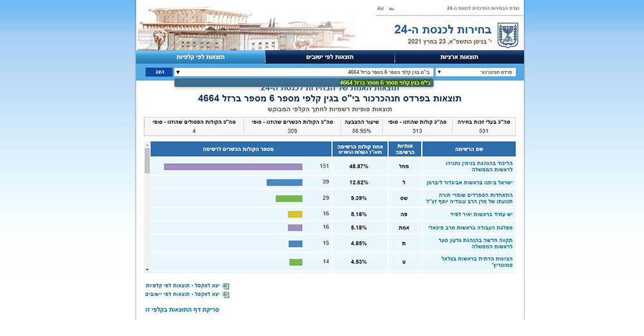Click heading תוצאות בפרדס חנהכרכור בי"ס בגין
Screen dimensions: 644x336
[x=329, y=98]
